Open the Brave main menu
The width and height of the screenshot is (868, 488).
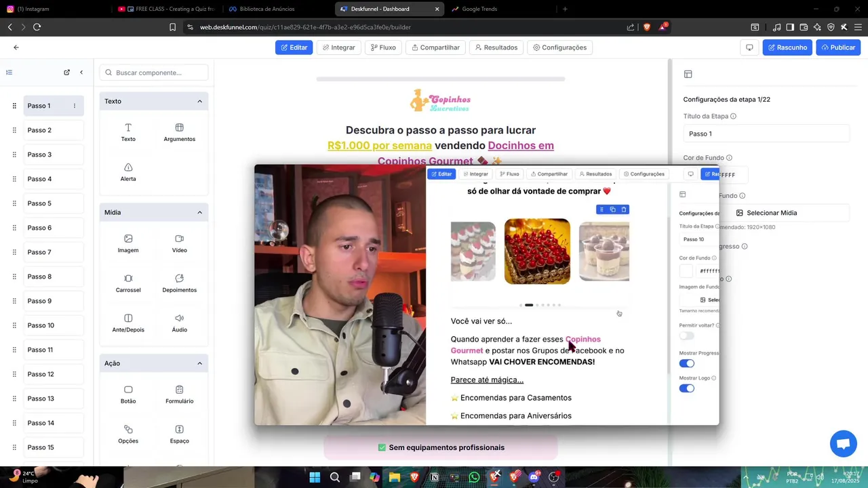[857, 27]
